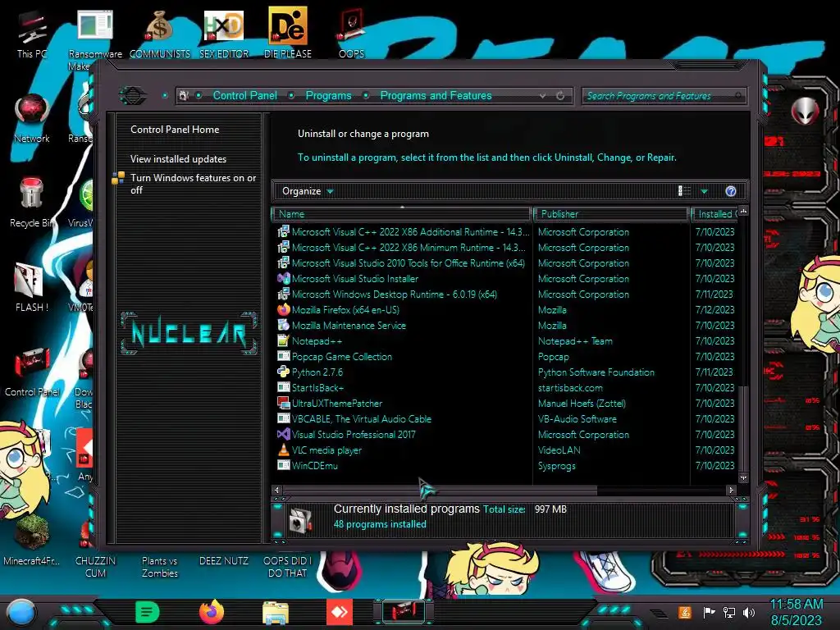Screen dimensions: 840x630
Task: Open File Explorer from the taskbar
Action: [x=276, y=613]
